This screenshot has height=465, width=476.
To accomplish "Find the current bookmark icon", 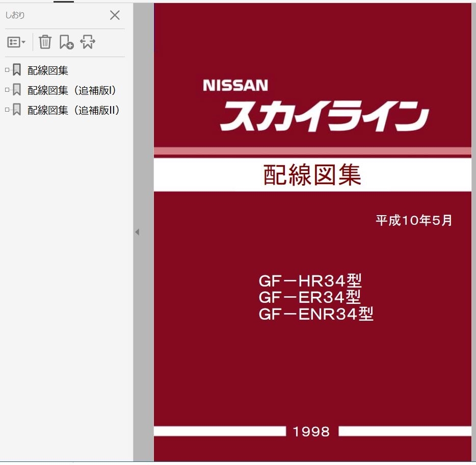I will (88, 42).
